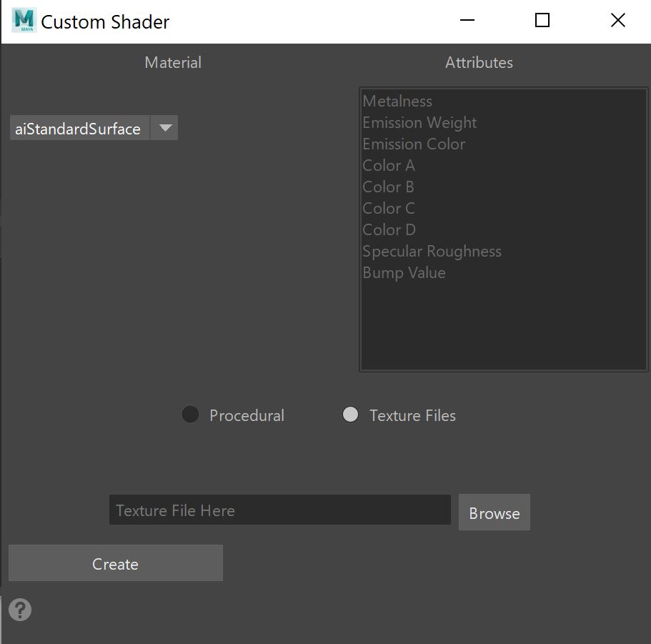This screenshot has width=651, height=644.
Task: Click the aiStandardSurface combo box text
Action: click(79, 129)
